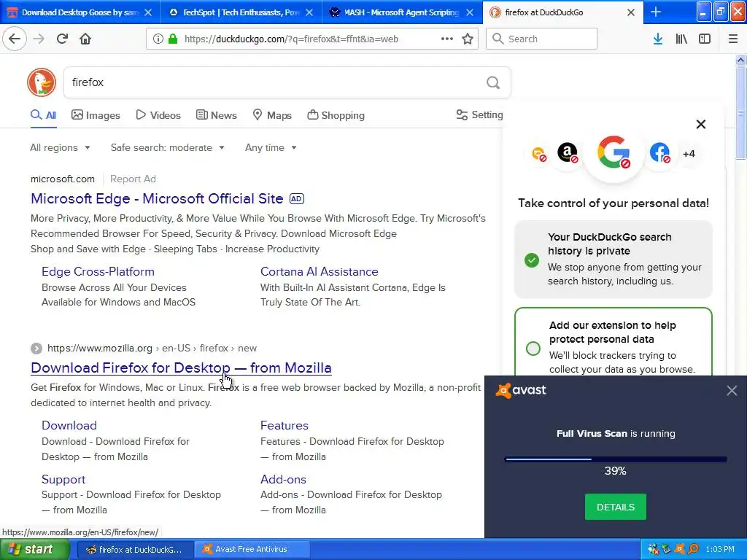Close the Avast scan popup
The width and height of the screenshot is (747, 560).
click(732, 391)
